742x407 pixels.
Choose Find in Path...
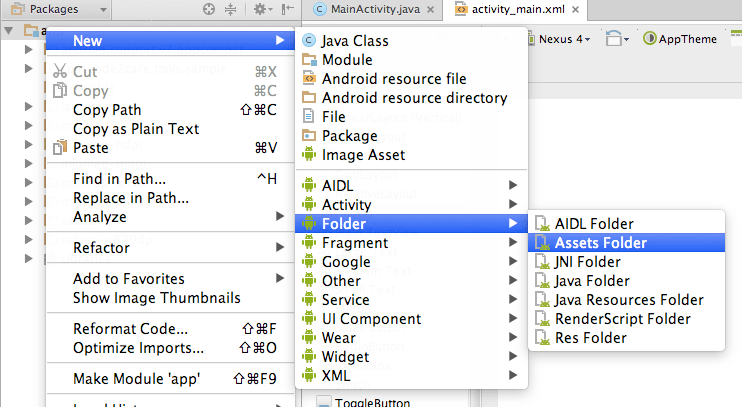(x=170, y=179)
